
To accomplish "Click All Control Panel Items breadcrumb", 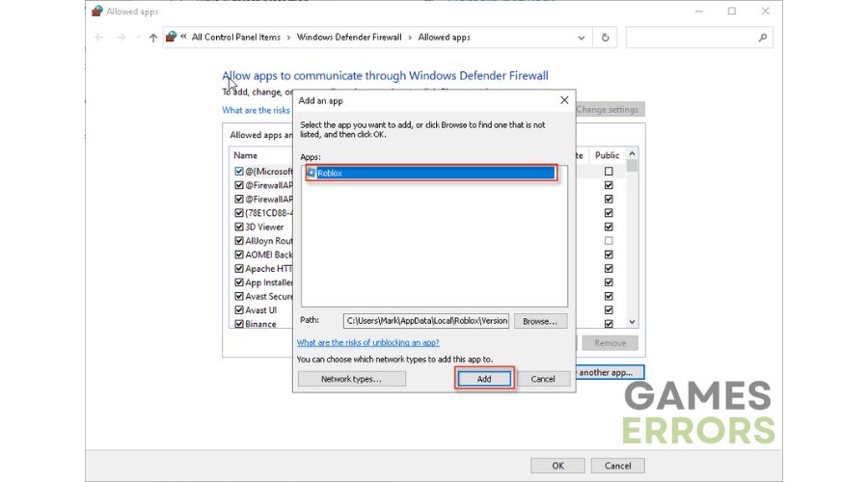I will click(x=236, y=37).
